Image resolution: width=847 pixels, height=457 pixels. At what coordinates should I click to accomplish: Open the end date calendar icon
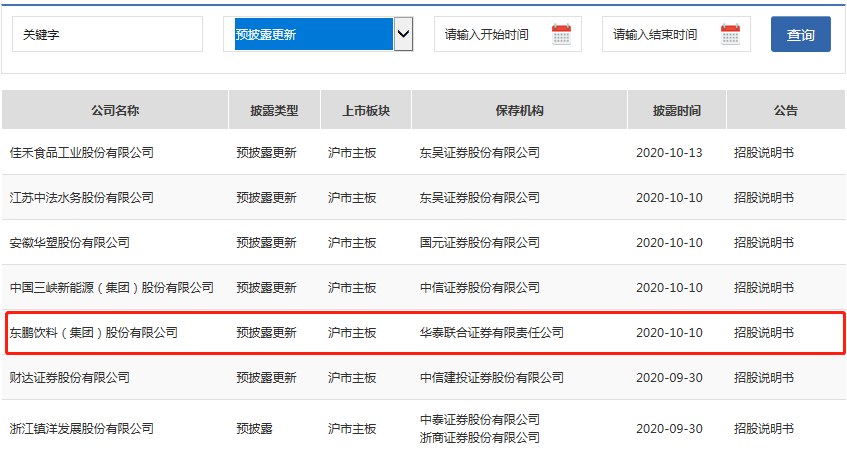point(730,34)
